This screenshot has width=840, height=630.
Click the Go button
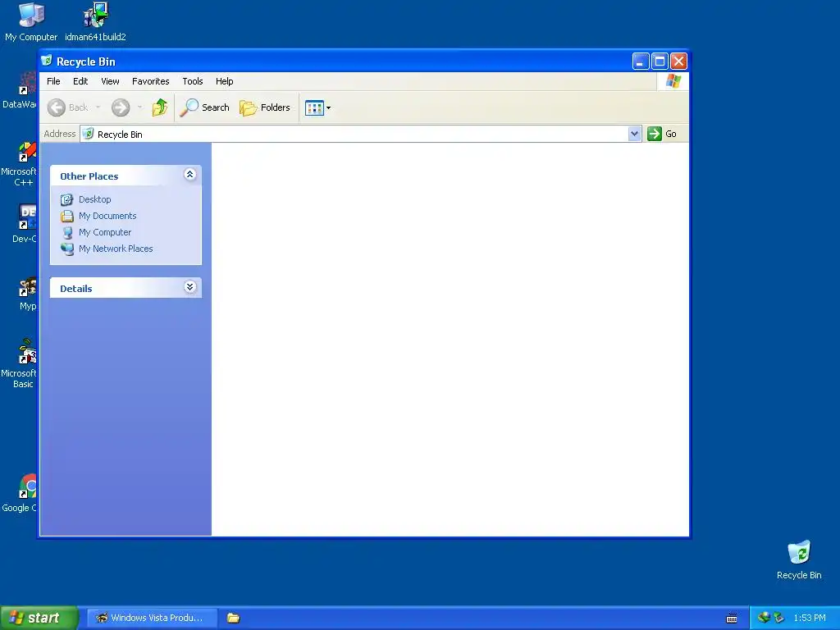click(x=662, y=134)
